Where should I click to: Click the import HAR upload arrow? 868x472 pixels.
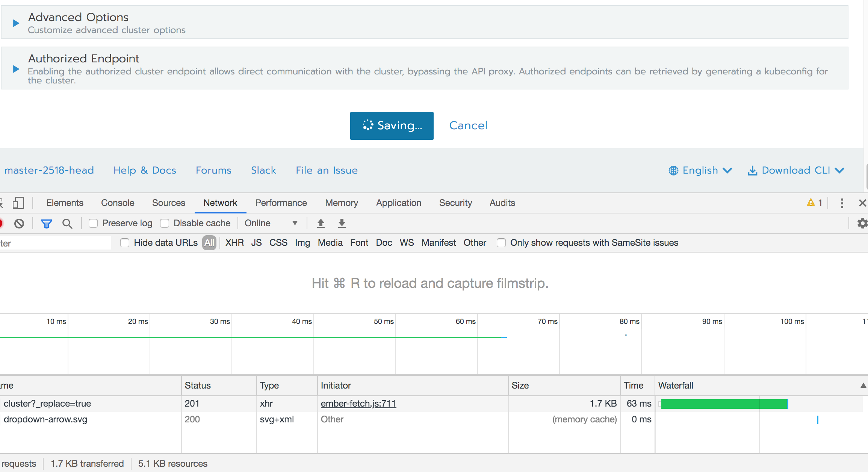pos(321,223)
